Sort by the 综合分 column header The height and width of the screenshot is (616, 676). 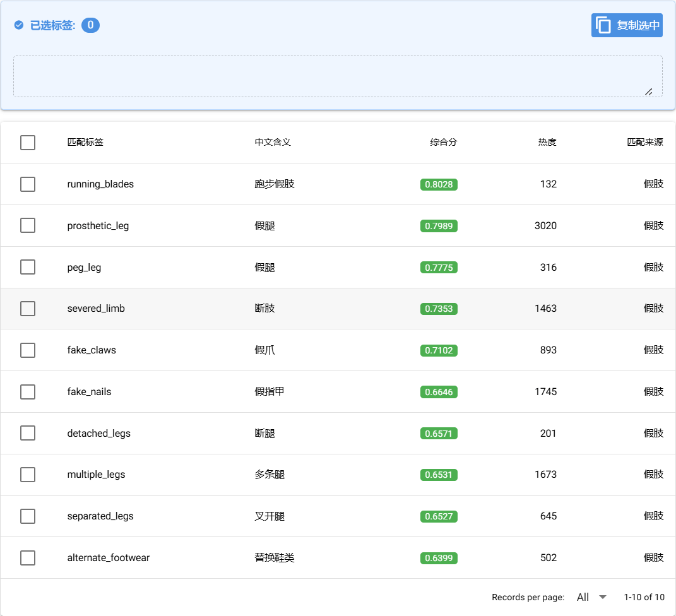[x=443, y=143]
